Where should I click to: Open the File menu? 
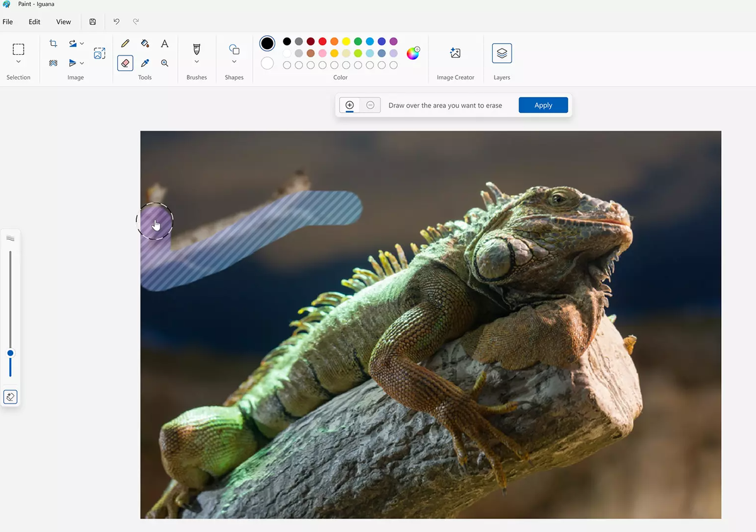(x=8, y=21)
